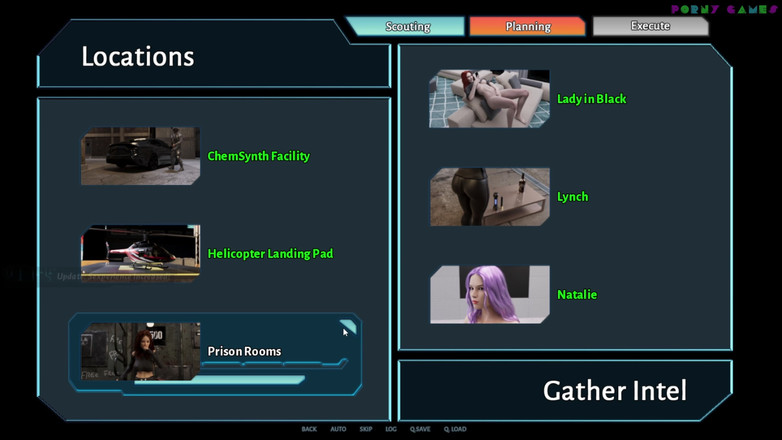Choose Helicopter Landing Pad location text
Screen dimensions: 782x440
click(x=270, y=254)
